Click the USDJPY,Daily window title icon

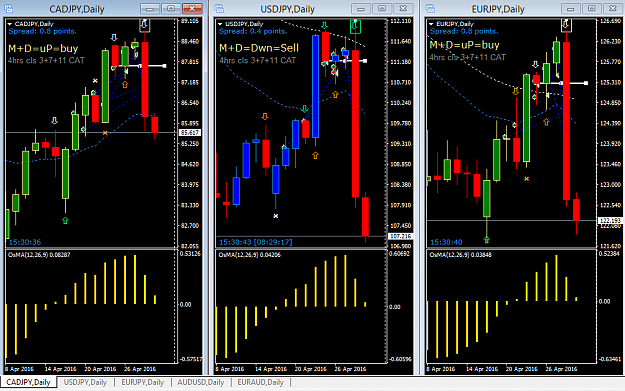click(219, 8)
